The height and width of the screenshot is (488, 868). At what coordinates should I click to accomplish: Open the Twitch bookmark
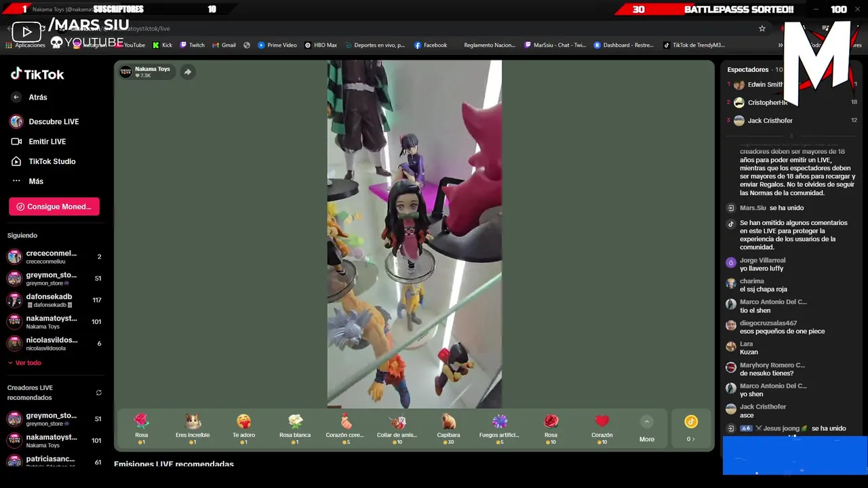pyautogui.click(x=193, y=45)
